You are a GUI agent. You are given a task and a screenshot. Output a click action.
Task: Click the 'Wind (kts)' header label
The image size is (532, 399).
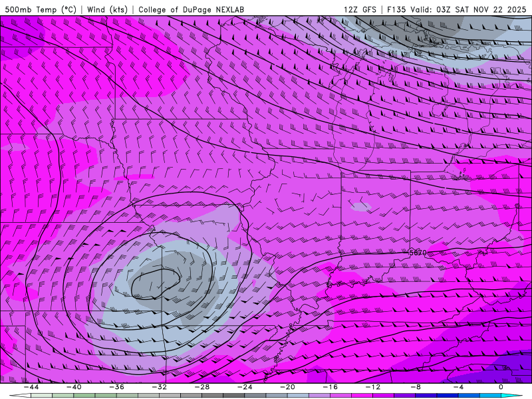107,9
